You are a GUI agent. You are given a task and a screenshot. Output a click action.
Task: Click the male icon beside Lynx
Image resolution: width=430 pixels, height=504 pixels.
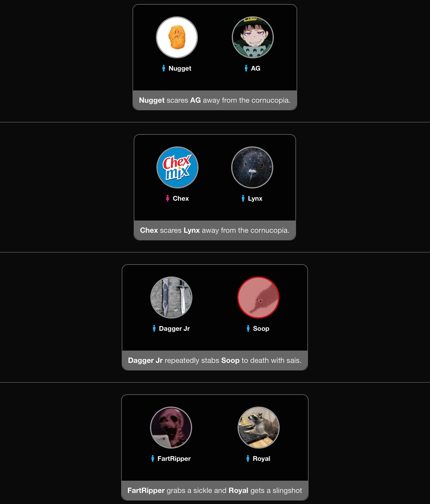[243, 198]
